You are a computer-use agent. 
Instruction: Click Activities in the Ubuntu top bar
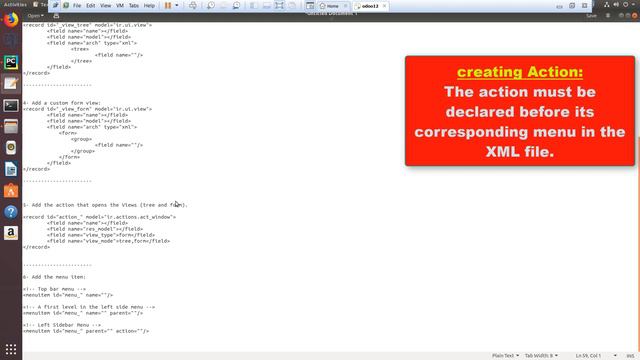(x=15, y=4)
